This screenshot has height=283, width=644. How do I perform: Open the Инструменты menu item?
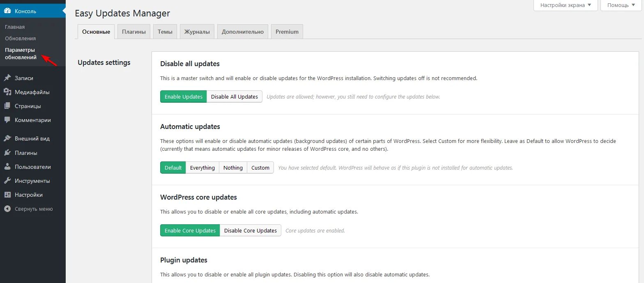coord(33,181)
